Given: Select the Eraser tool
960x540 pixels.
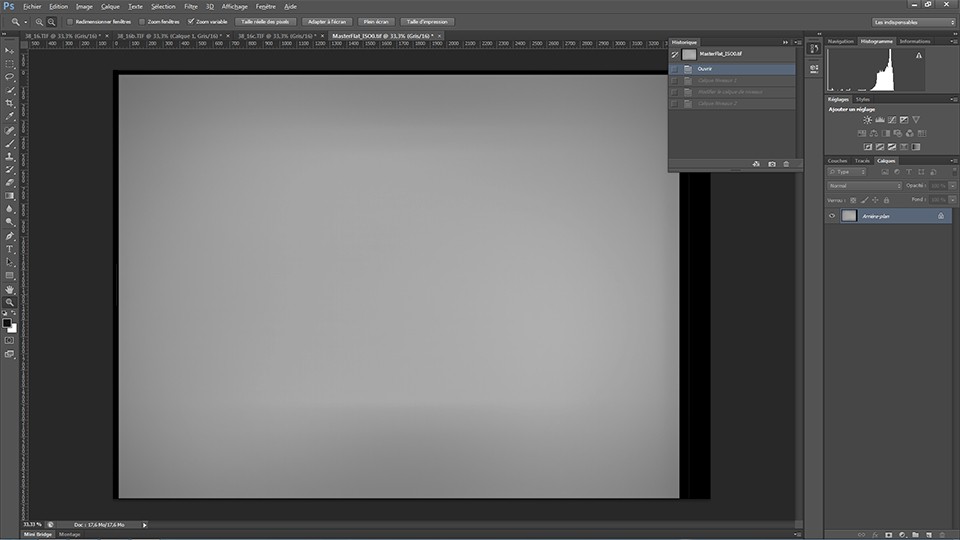Looking at the screenshot, I should 9,182.
